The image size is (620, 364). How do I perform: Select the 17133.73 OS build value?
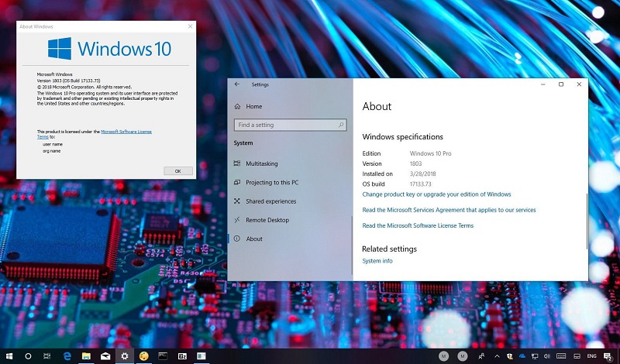click(x=420, y=184)
